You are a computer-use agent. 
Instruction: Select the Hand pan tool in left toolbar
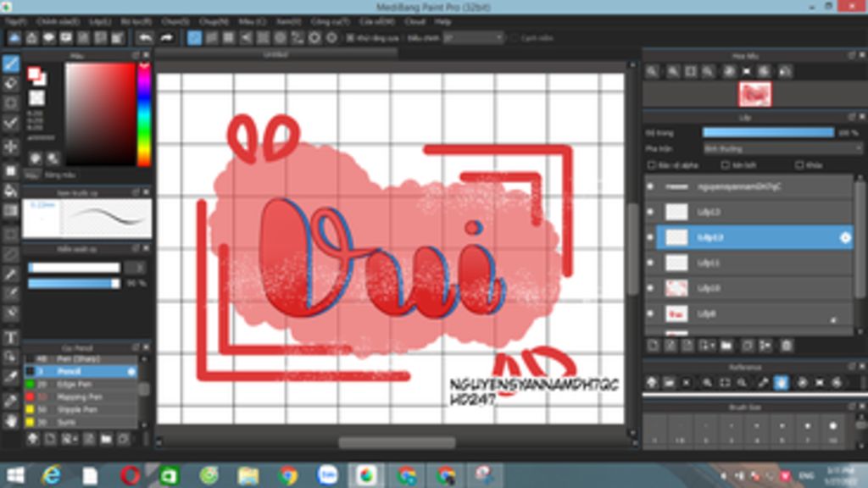(x=10, y=420)
